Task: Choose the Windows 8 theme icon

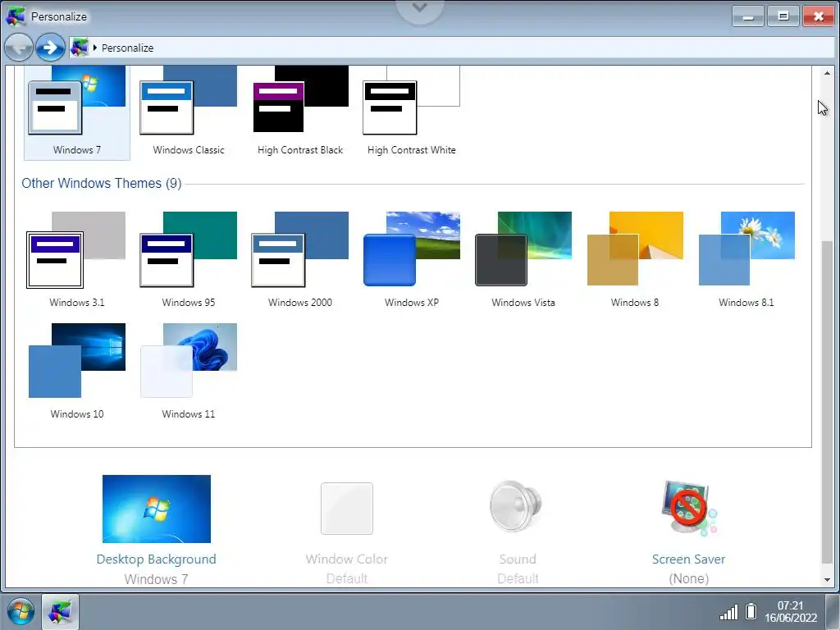Action: pos(635,249)
